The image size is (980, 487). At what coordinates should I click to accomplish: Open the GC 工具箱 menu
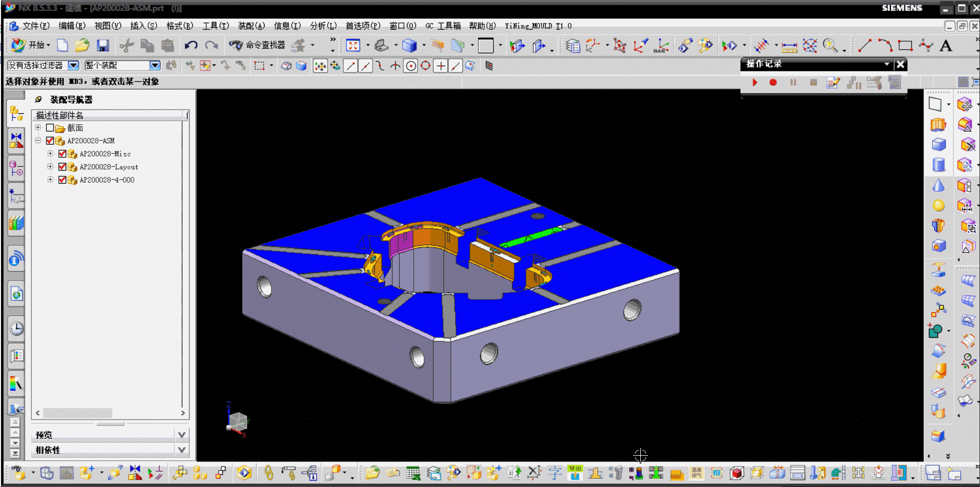pyautogui.click(x=443, y=26)
